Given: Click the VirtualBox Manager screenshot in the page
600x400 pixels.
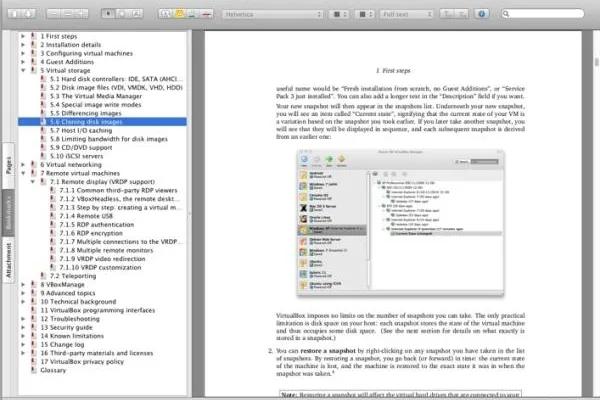Looking at the screenshot, I should click(x=400, y=223).
